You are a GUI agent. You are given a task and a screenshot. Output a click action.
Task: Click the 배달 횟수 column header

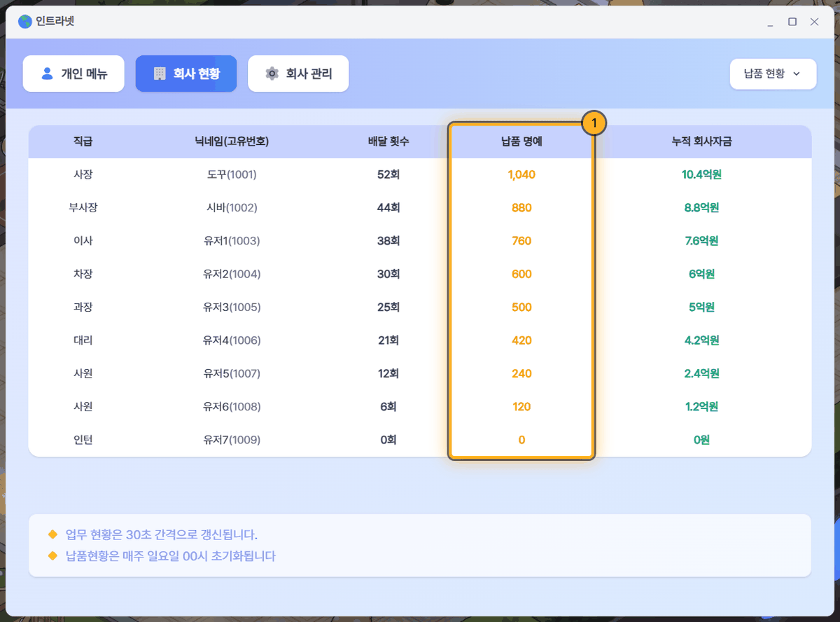click(x=388, y=141)
